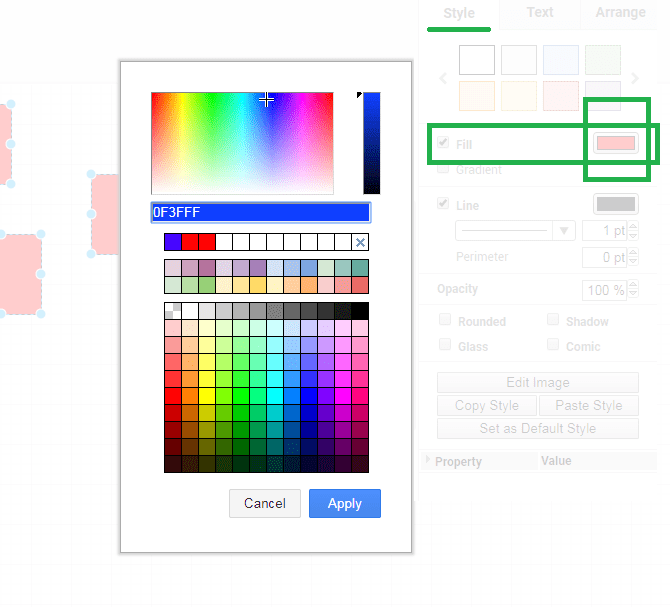
Task: Click Set as Default Style button
Action: pos(538,428)
